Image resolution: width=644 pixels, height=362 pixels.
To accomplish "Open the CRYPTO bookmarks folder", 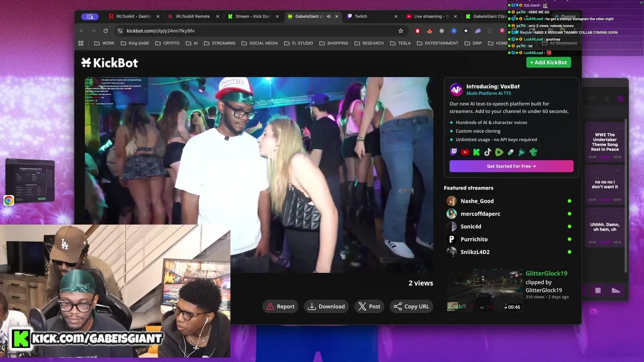I will pyautogui.click(x=167, y=43).
